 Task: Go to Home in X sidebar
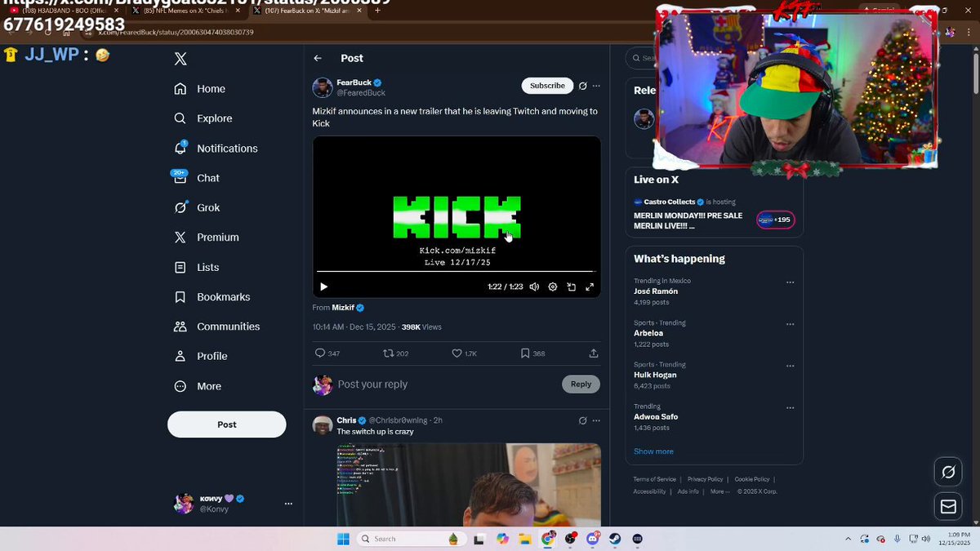click(x=200, y=89)
